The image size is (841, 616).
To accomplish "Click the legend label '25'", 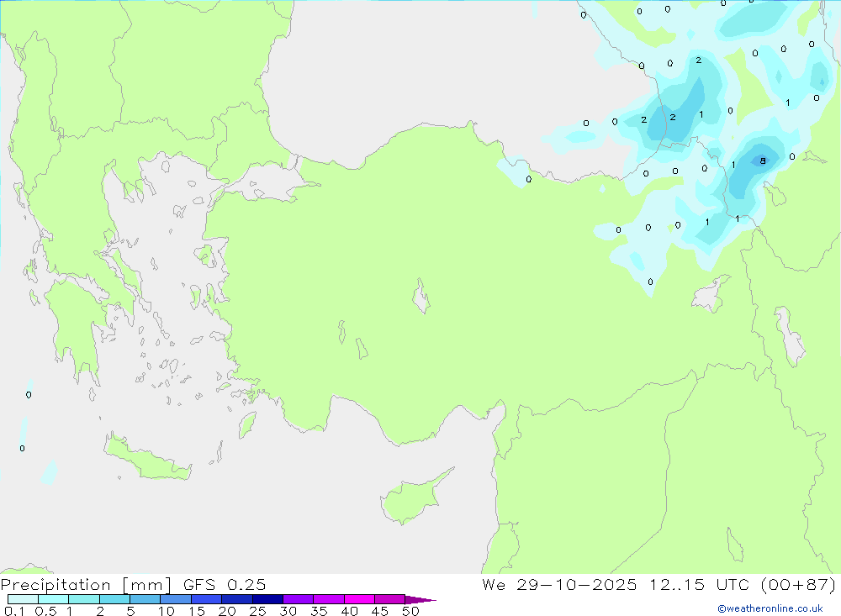I will pyautogui.click(x=257, y=611).
